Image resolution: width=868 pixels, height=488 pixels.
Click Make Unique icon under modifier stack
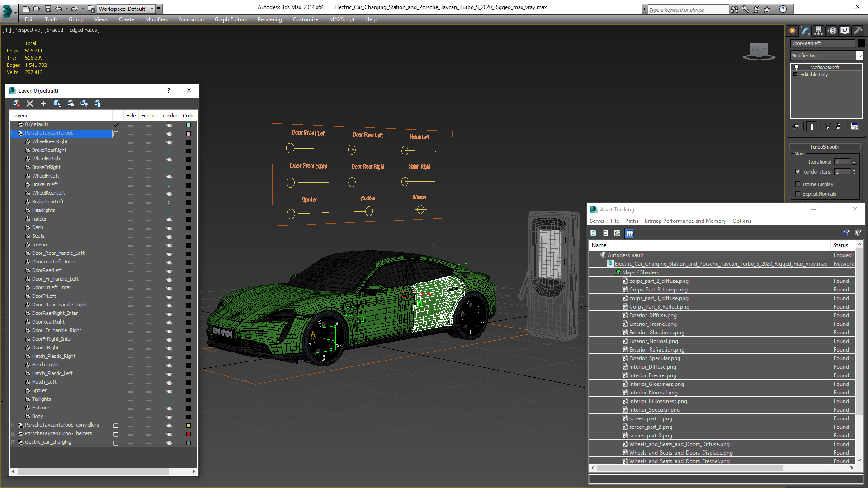[x=827, y=127]
